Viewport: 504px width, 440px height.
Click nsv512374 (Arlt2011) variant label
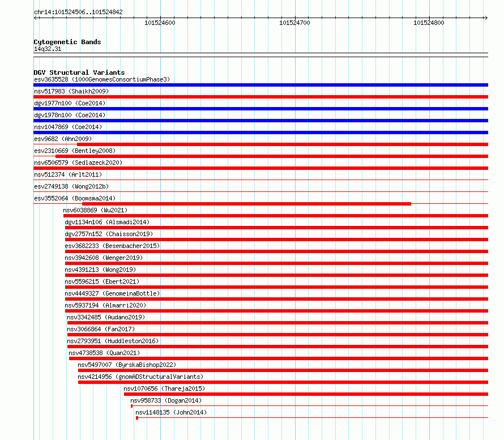pyautogui.click(x=68, y=174)
